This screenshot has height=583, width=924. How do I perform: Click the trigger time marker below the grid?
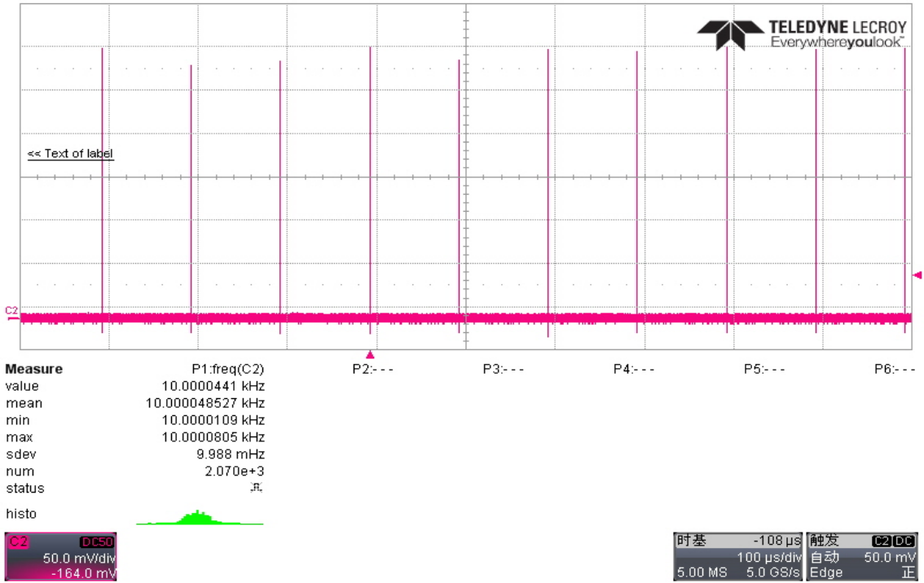[370, 354]
